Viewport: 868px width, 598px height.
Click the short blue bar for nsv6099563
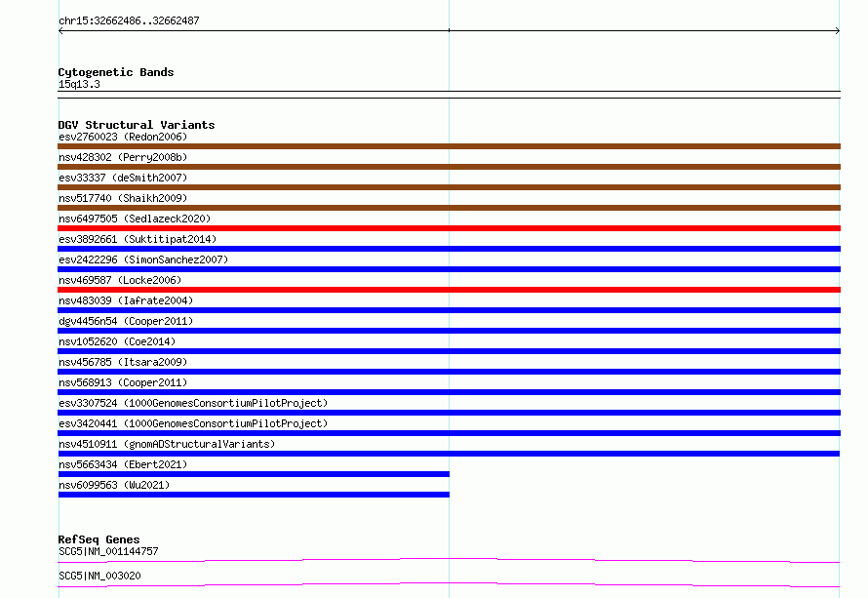(x=254, y=495)
